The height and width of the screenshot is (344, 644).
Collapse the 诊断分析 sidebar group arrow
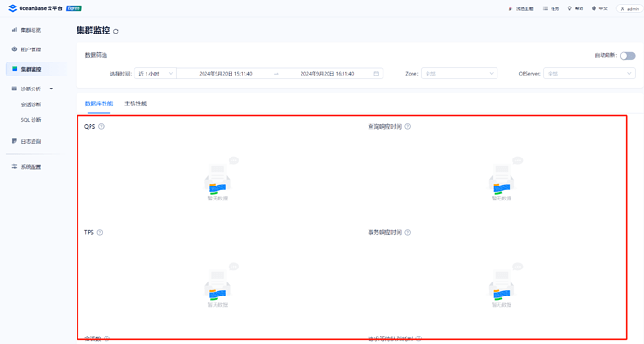(51, 89)
